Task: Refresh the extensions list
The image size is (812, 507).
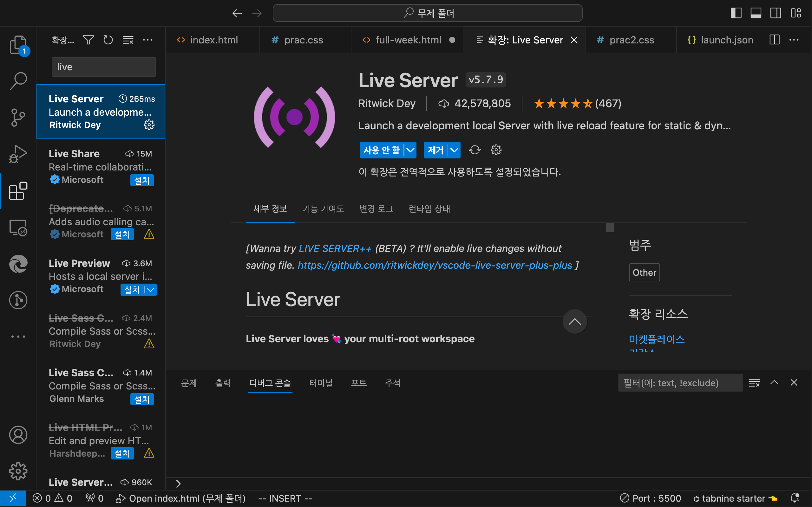Action: point(108,40)
